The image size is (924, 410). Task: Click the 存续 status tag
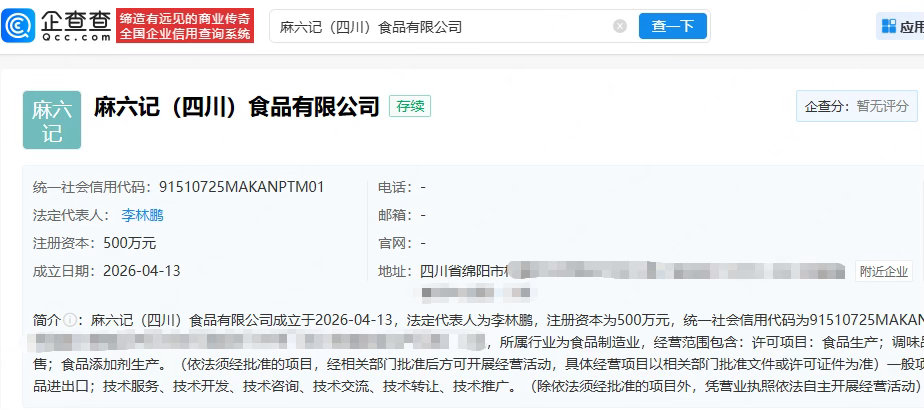(x=410, y=107)
